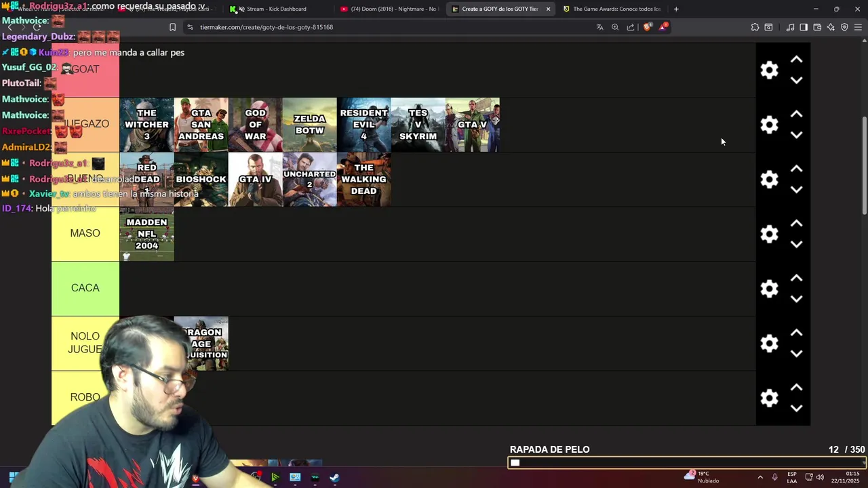The image size is (868, 488).
Task: Open settings gear for GOAT tier row
Action: pos(769,70)
